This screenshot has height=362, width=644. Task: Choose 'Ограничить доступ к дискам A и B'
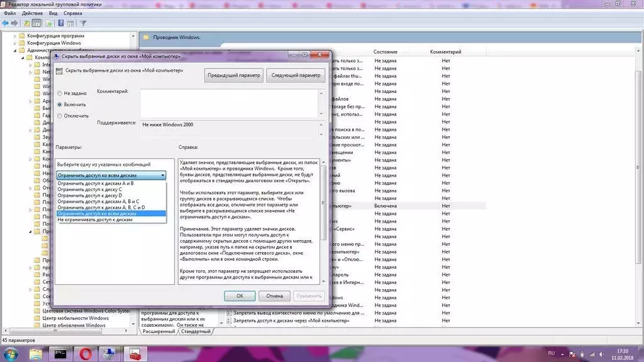[x=111, y=184]
